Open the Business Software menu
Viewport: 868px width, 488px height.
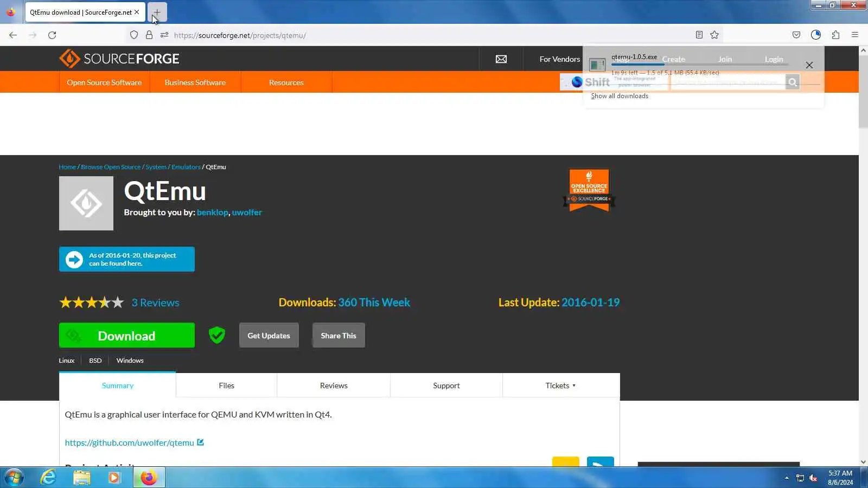click(x=195, y=82)
